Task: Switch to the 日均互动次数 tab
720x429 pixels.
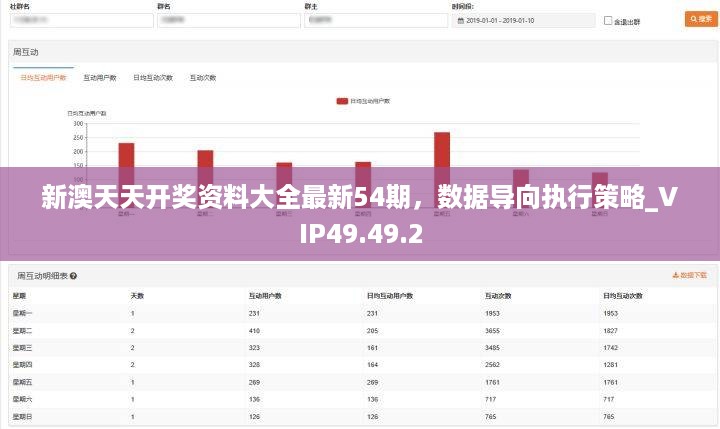Action: tap(153, 77)
